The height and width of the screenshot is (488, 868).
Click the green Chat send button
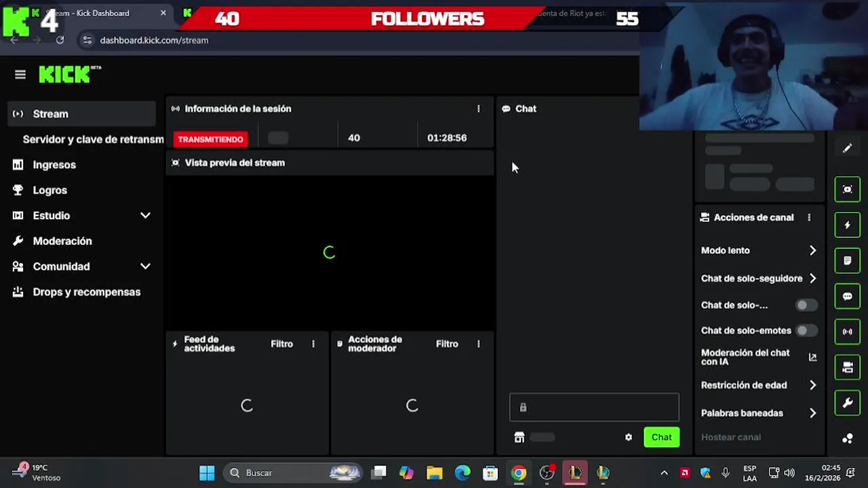pyautogui.click(x=661, y=437)
